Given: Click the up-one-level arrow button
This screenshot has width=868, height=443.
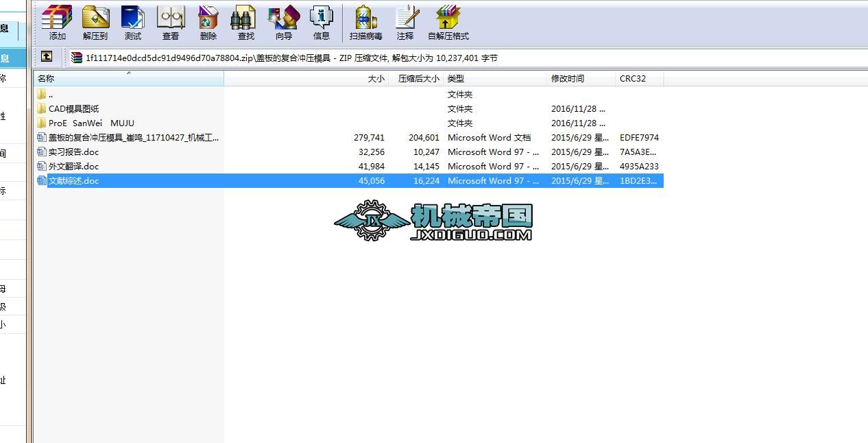Looking at the screenshot, I should click(47, 57).
